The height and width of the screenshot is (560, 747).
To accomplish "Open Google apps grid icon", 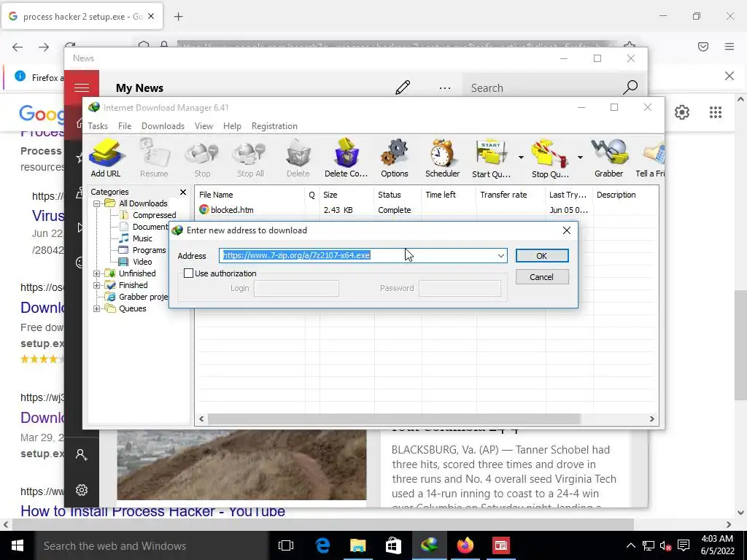I will coord(716,112).
